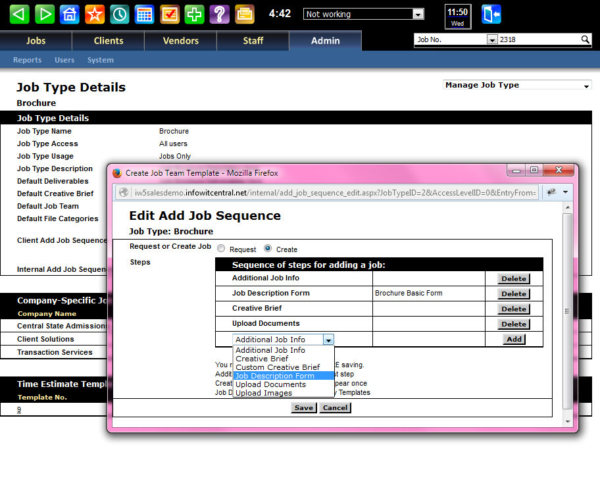This screenshot has width=600, height=491.
Task: Delete the Upload Documents step
Action: click(514, 324)
